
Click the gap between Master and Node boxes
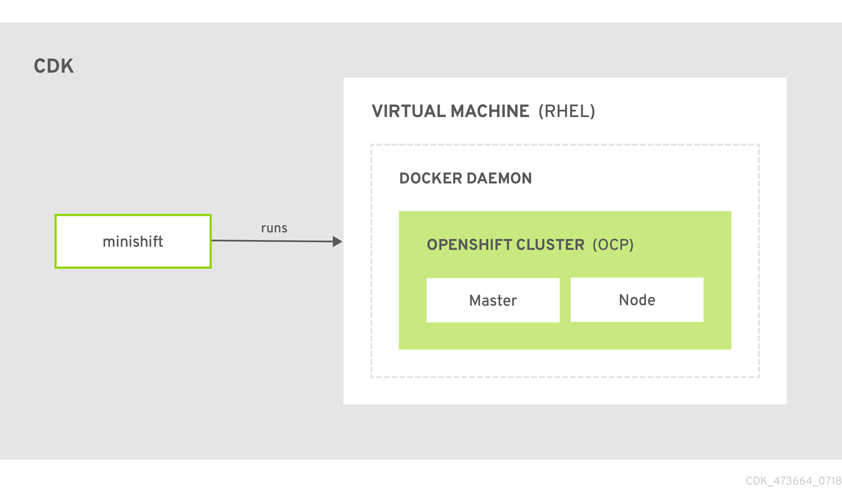[x=565, y=300]
